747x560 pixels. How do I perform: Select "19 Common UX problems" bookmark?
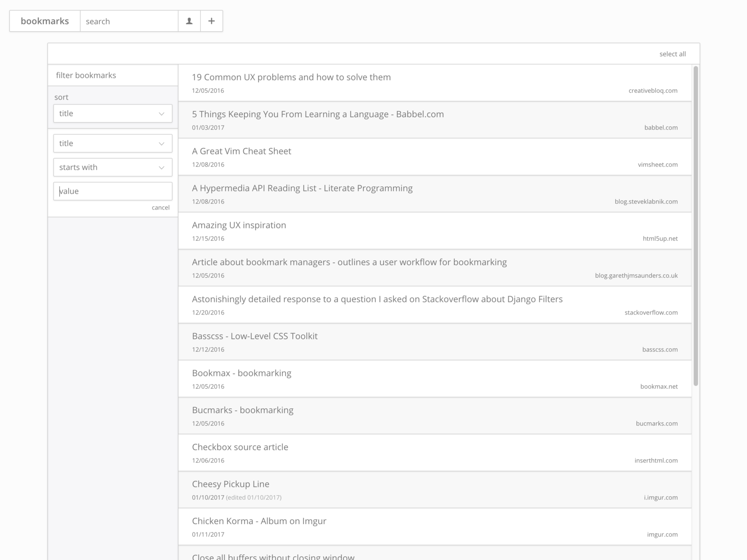(291, 77)
